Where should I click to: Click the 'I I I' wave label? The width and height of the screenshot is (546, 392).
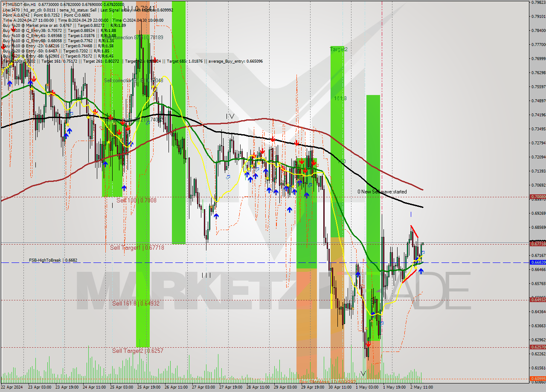coord(206,275)
